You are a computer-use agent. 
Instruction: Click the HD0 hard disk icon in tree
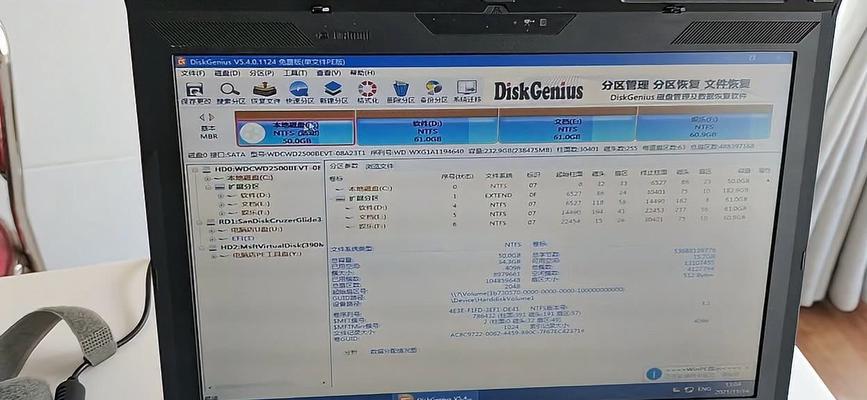coord(205,169)
